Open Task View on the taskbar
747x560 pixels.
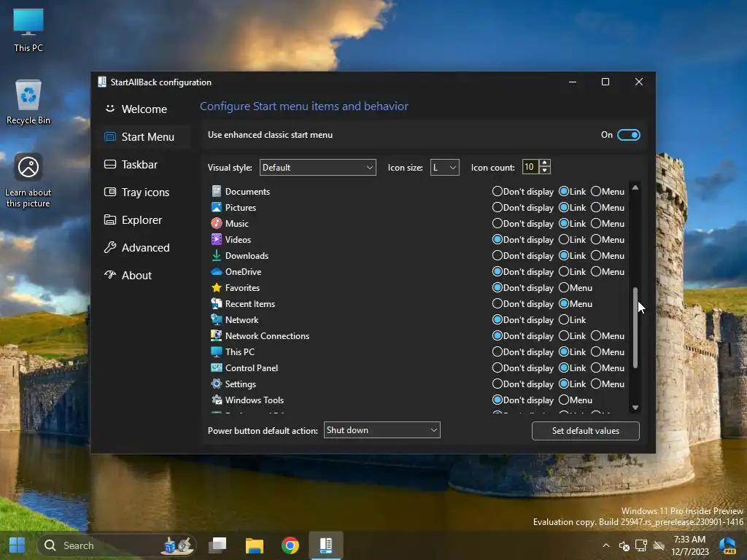217,545
